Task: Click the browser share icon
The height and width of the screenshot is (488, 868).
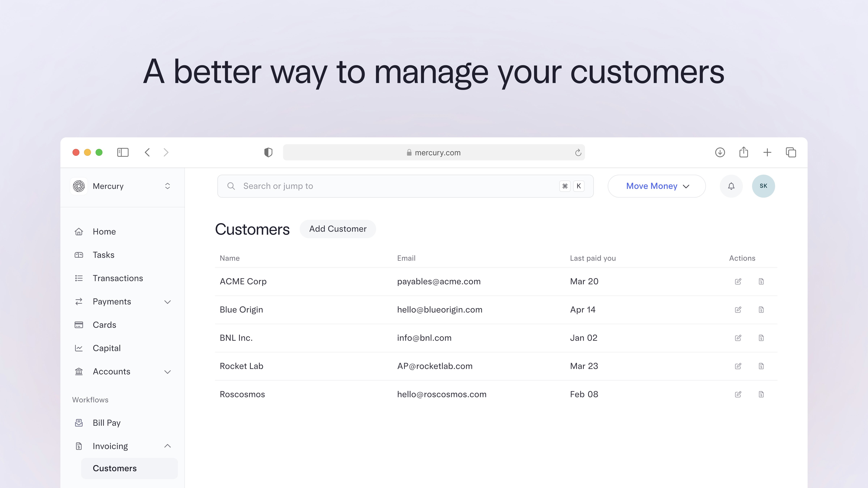Action: point(744,152)
